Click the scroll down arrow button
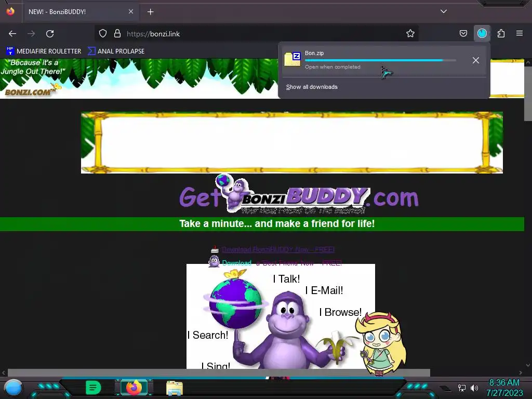The height and width of the screenshot is (399, 532). coord(528,365)
